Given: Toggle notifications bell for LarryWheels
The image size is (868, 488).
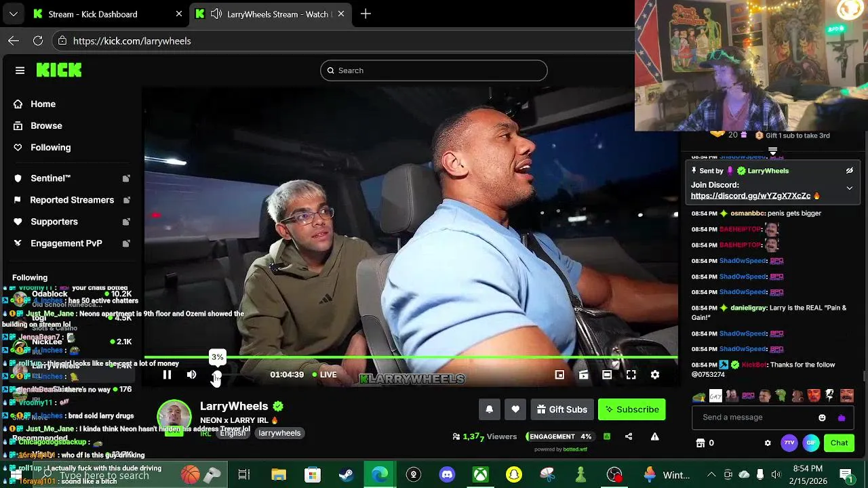Looking at the screenshot, I should 489,409.
